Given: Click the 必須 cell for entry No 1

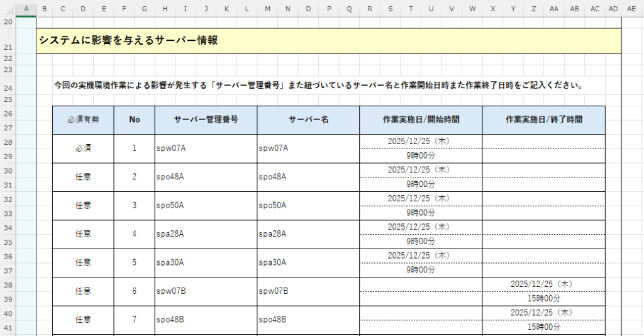Looking at the screenshot, I should [83, 148].
